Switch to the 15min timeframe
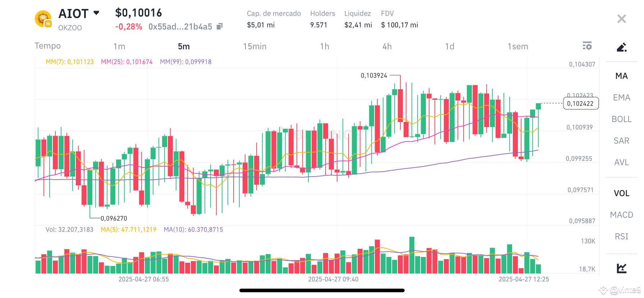This screenshot has height=298, width=644. tap(255, 46)
